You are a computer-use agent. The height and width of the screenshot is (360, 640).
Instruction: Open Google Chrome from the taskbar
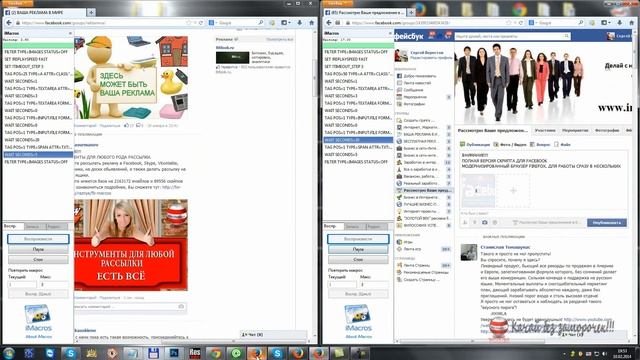[x=216, y=353]
